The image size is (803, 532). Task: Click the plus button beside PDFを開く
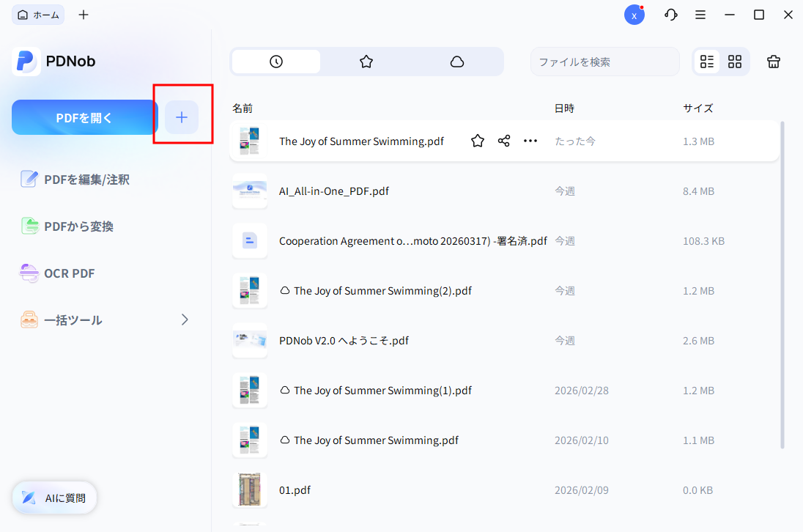pyautogui.click(x=182, y=117)
